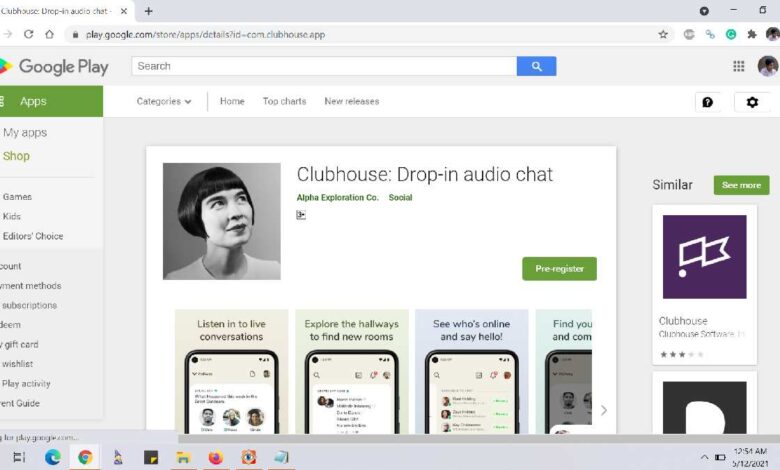Image resolution: width=780 pixels, height=470 pixels.
Task: Click the Chrome profile avatar in toolbar
Action: (x=773, y=34)
